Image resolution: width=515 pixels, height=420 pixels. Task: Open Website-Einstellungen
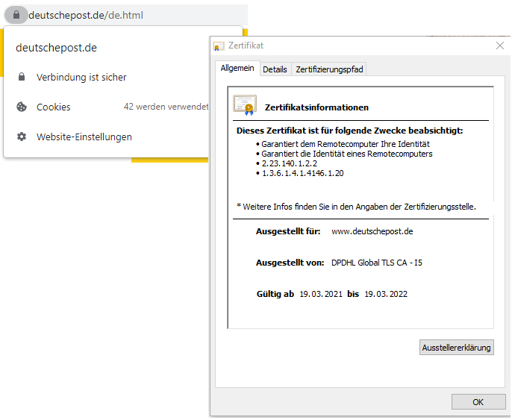click(107, 137)
